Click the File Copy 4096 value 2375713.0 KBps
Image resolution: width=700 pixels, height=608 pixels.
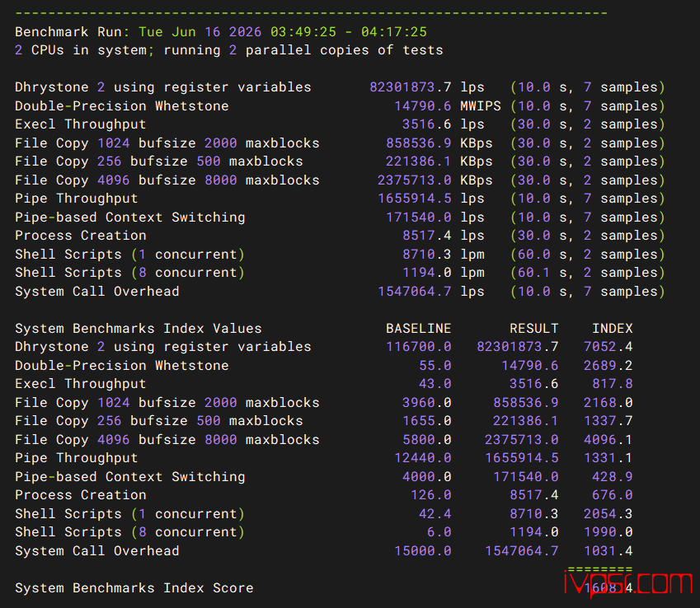tap(435, 180)
